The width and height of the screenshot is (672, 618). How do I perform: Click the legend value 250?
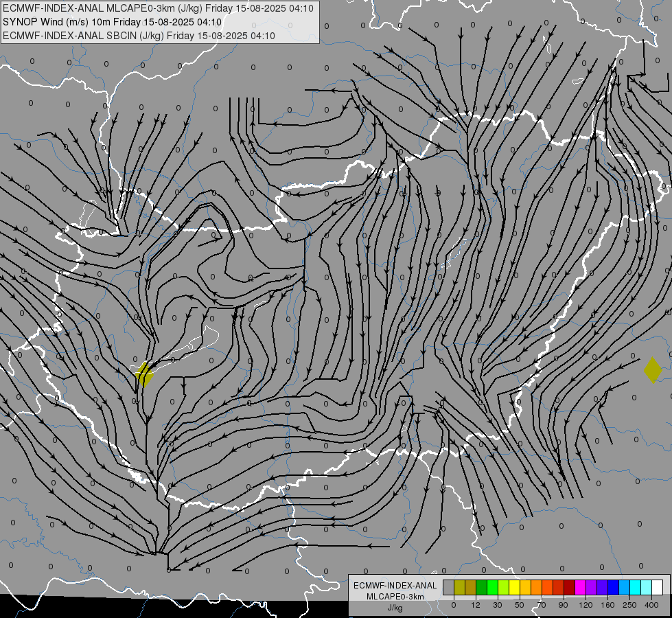coord(629,605)
